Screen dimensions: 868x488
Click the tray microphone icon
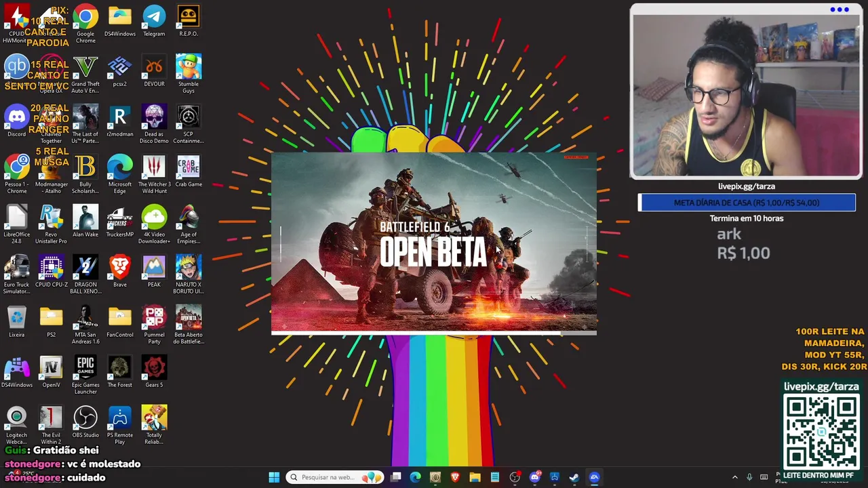(x=749, y=477)
